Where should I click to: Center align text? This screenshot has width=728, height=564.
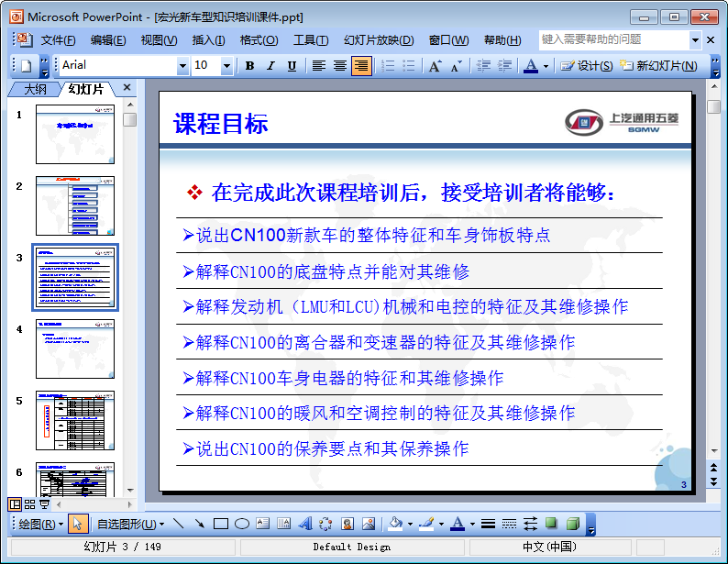(x=340, y=66)
